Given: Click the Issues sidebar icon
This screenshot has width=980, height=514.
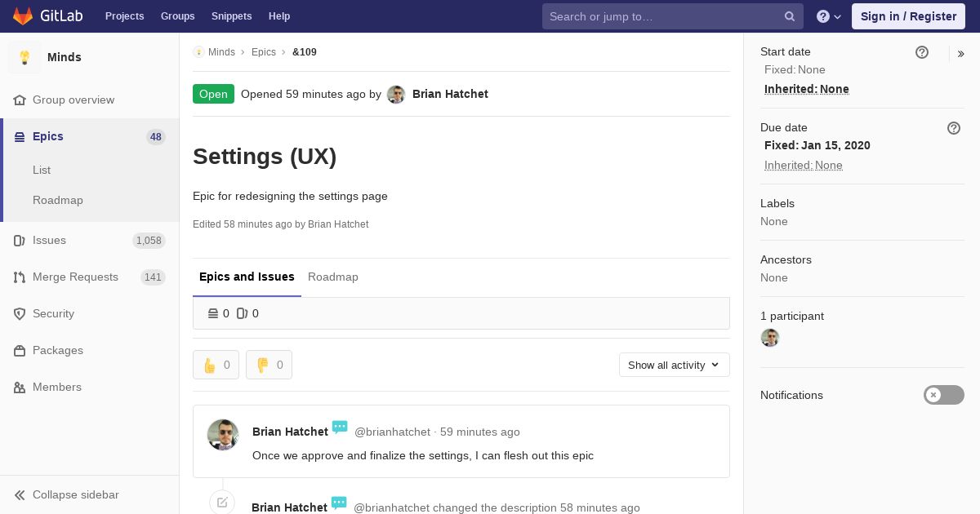Looking at the screenshot, I should (x=20, y=240).
